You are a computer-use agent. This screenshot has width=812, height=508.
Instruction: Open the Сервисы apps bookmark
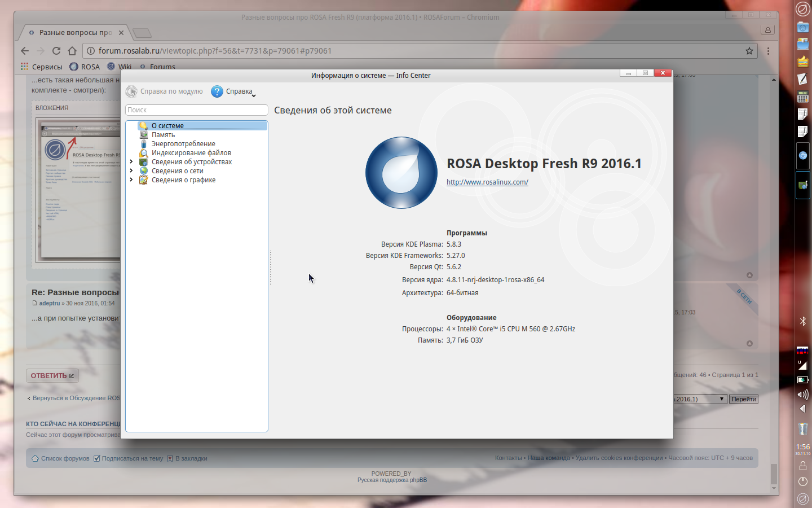(41, 67)
